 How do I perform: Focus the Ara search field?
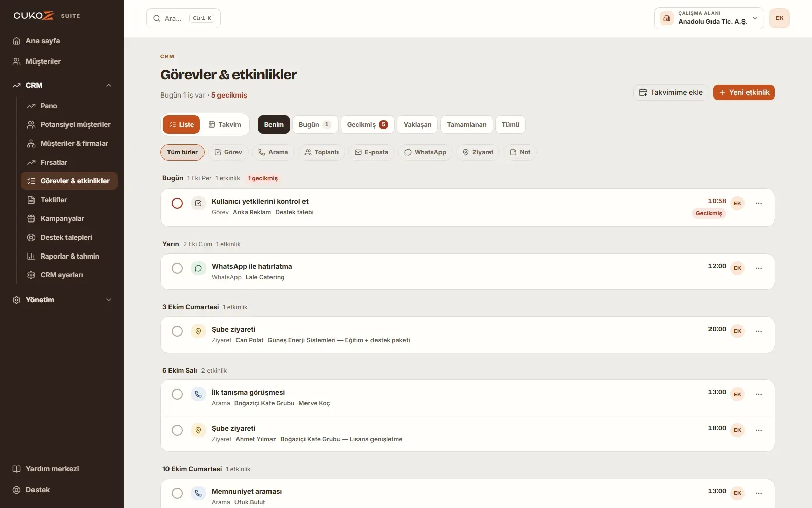pos(183,18)
